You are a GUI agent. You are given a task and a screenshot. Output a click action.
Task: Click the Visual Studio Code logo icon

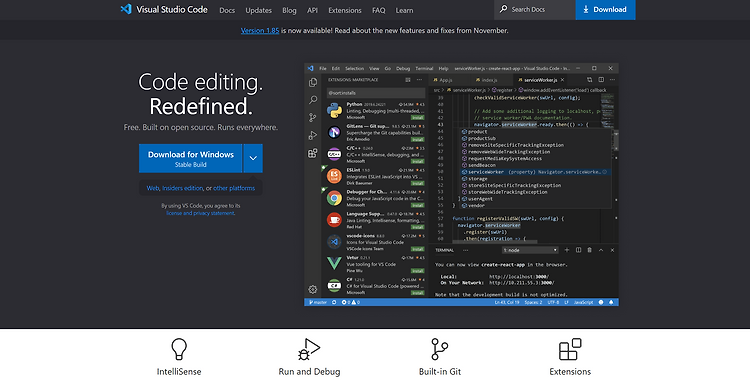point(126,9)
